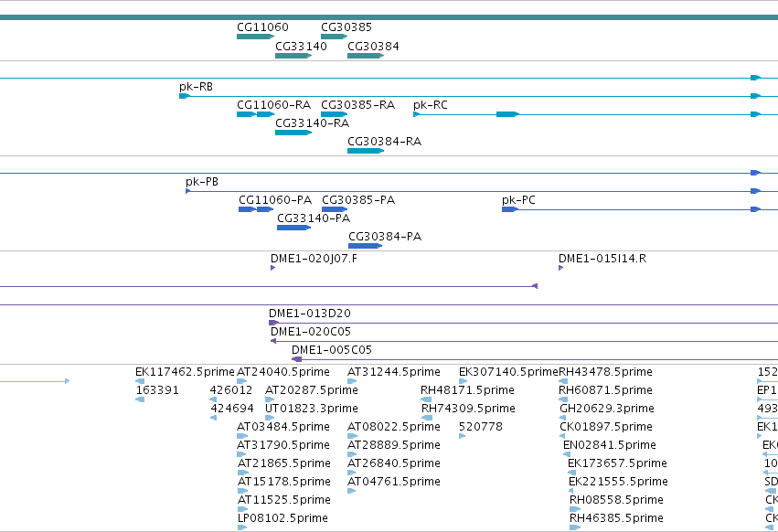
Task: Click the AT08022.5prime EST
Action: click(x=352, y=436)
